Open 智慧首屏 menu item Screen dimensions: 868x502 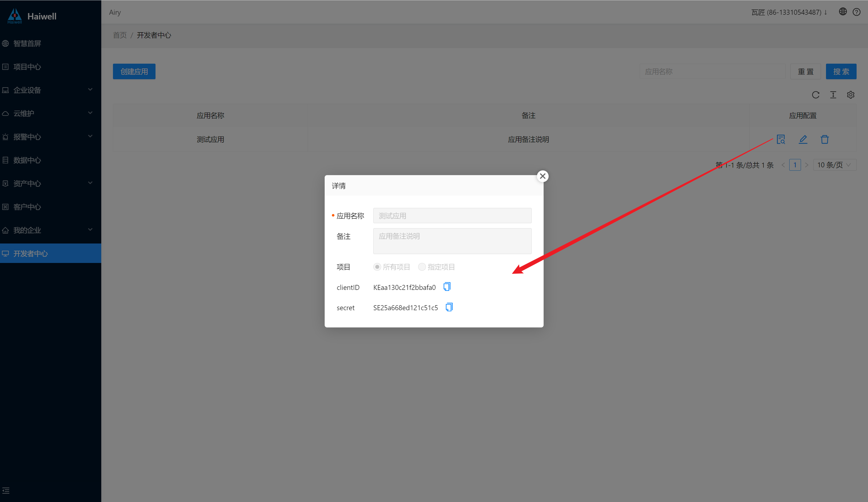click(51, 43)
